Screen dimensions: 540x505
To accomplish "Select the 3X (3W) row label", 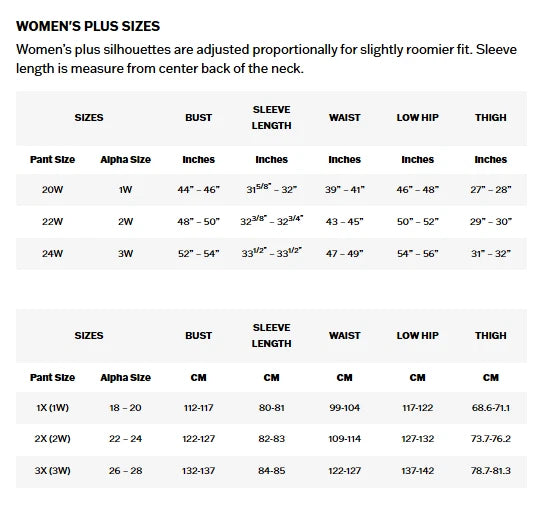I will tap(52, 471).
